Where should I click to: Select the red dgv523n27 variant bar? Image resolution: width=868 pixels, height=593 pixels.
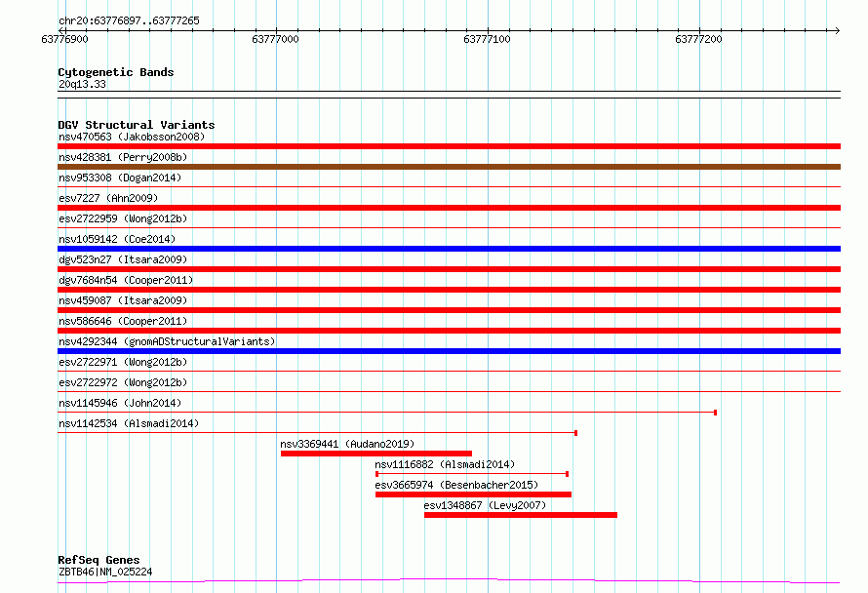coord(449,269)
